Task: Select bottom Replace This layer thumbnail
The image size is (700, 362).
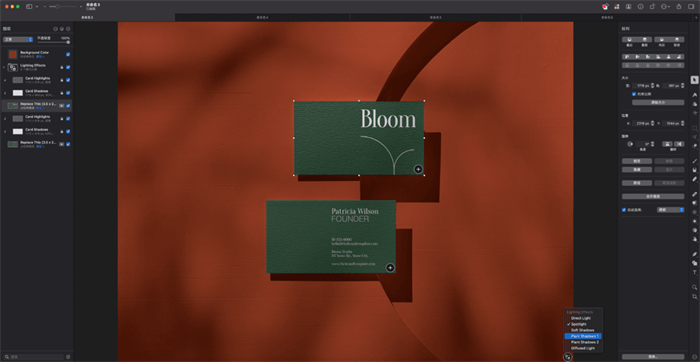Action: click(x=13, y=144)
